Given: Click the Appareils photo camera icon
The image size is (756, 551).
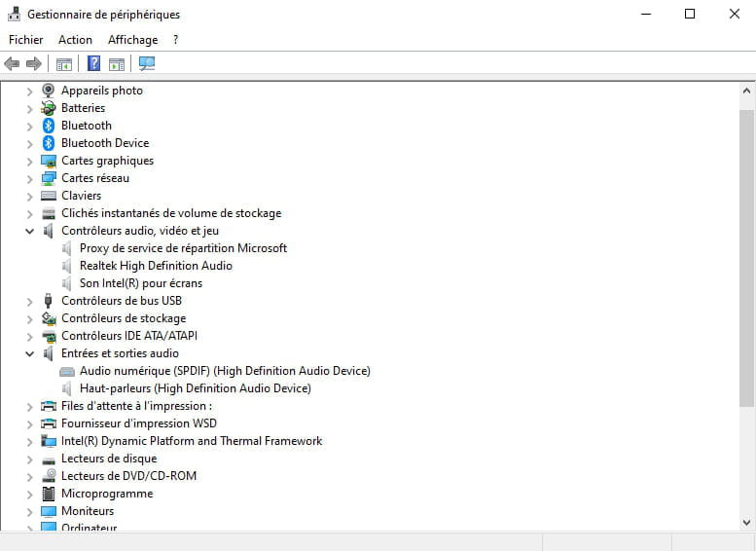Looking at the screenshot, I should coord(49,91).
